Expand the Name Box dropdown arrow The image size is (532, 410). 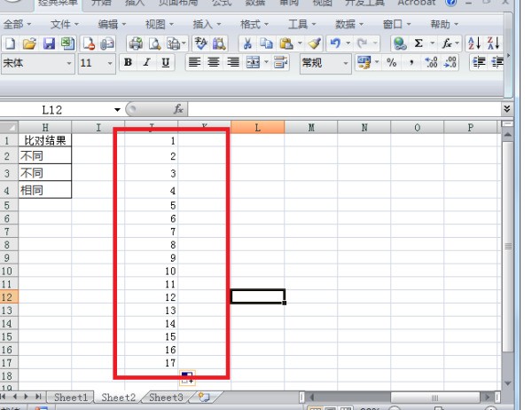coord(117,110)
